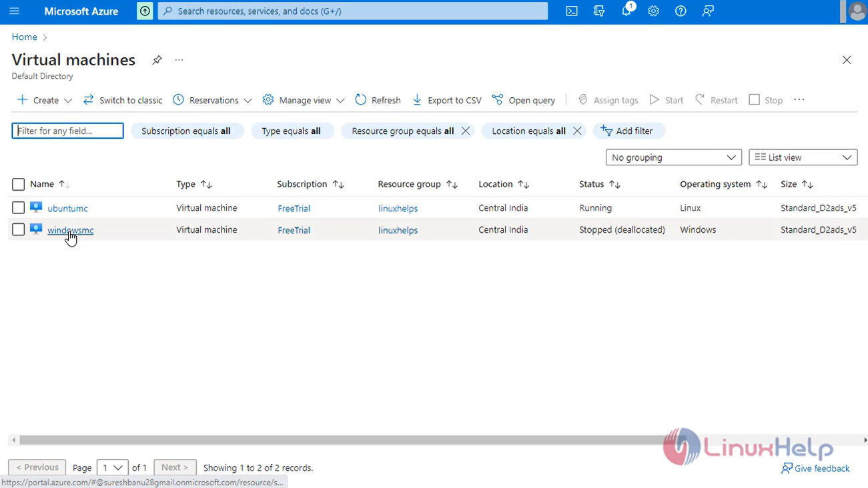The image size is (868, 488).
Task: Open Type equals all filter
Action: (292, 131)
